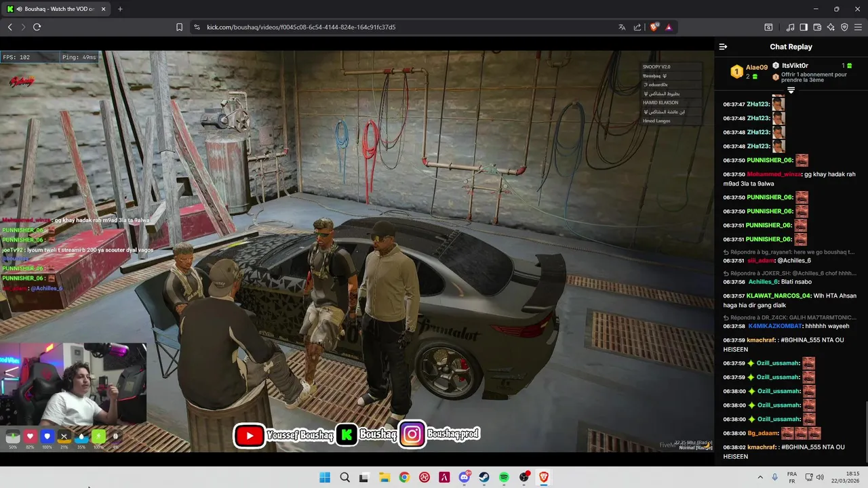Open Spotify from taskbar
The height and width of the screenshot is (488, 868).
(x=504, y=477)
